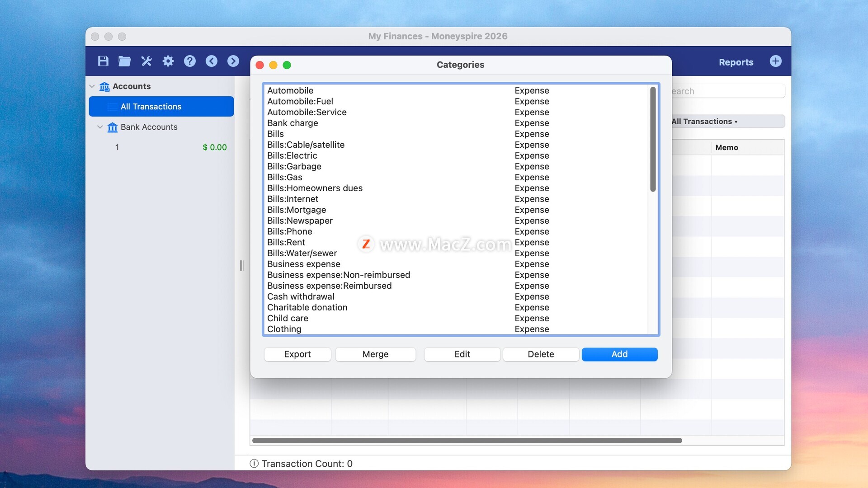Click the horizontal transactions scrollbar
Screen dimensions: 868x488
point(467,441)
